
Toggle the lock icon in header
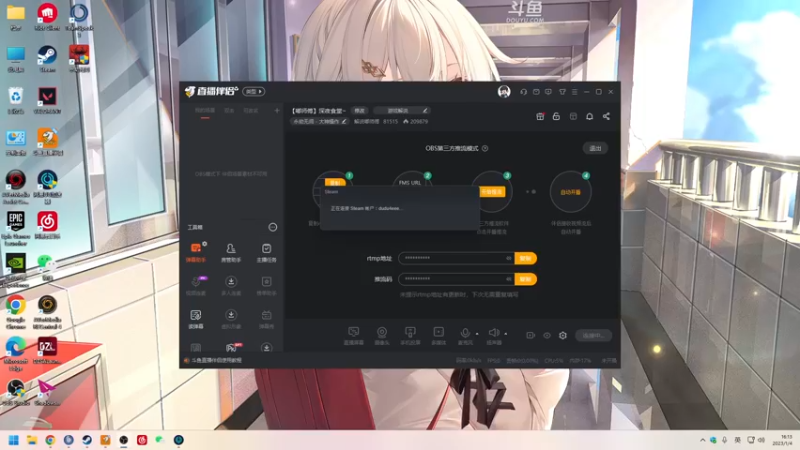tap(556, 116)
